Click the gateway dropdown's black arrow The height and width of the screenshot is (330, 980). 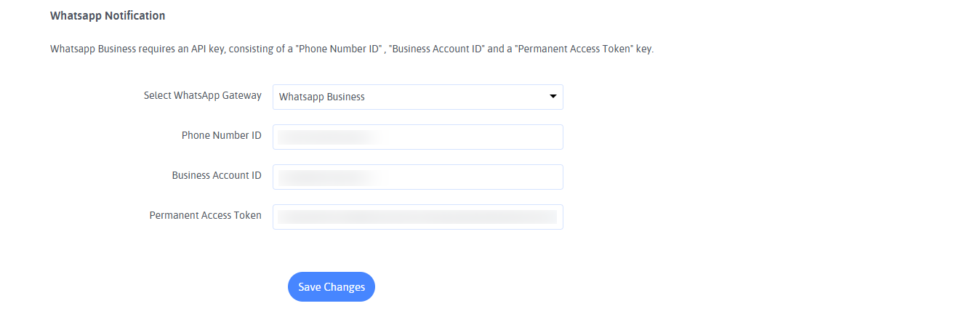[x=553, y=96]
